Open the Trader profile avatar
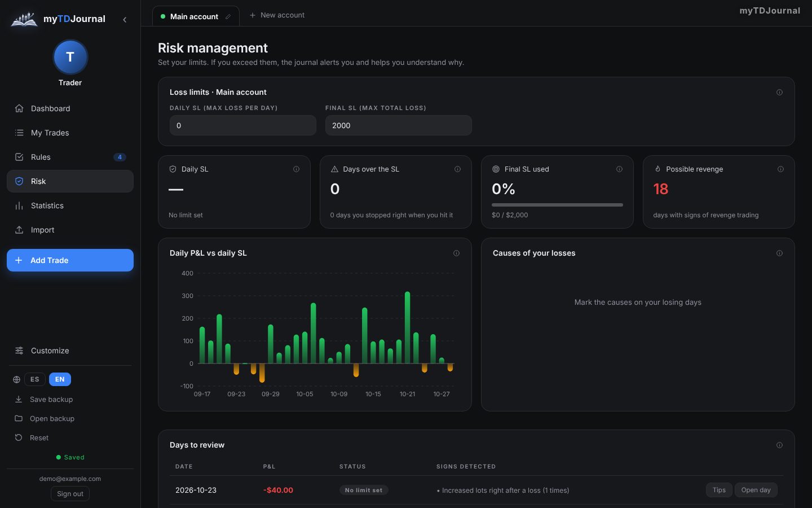812x508 pixels. (x=70, y=57)
